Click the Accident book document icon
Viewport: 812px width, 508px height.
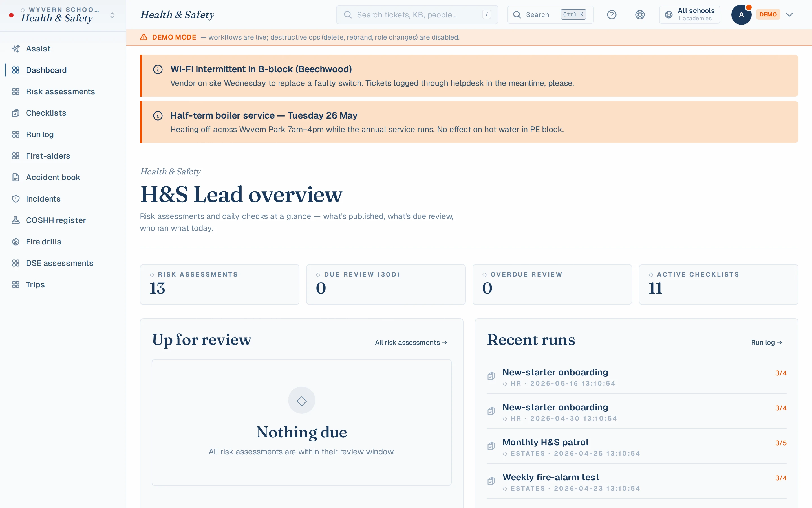pos(16,178)
